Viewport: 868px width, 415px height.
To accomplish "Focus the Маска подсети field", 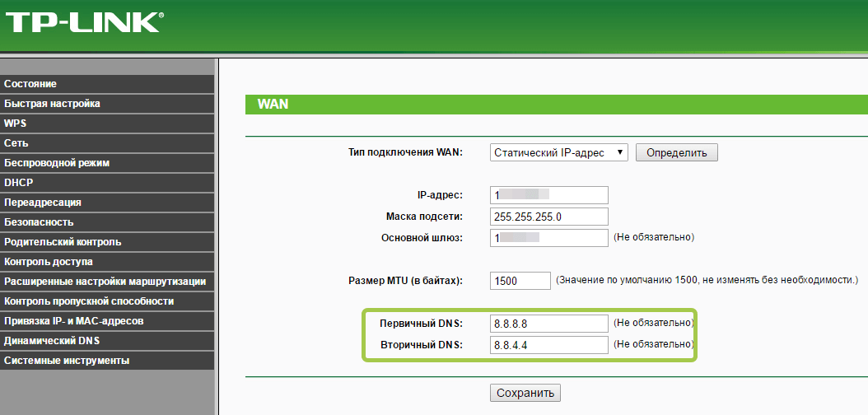I will coord(548,217).
